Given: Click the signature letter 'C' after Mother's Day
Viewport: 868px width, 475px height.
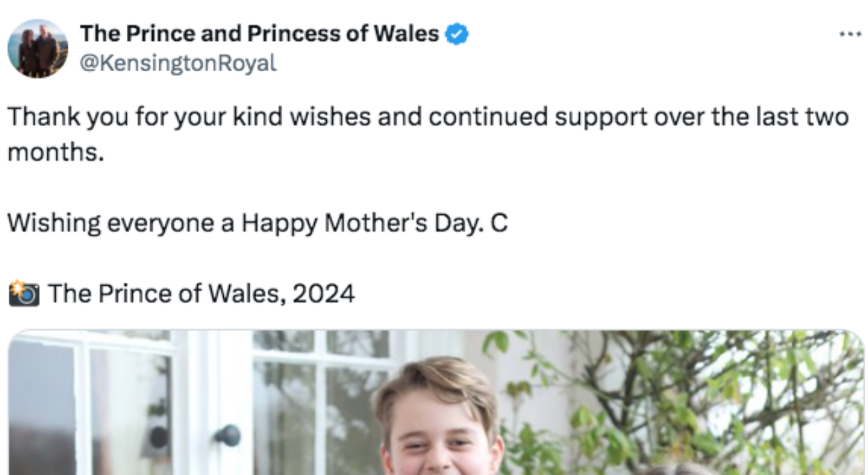Looking at the screenshot, I should [x=498, y=223].
